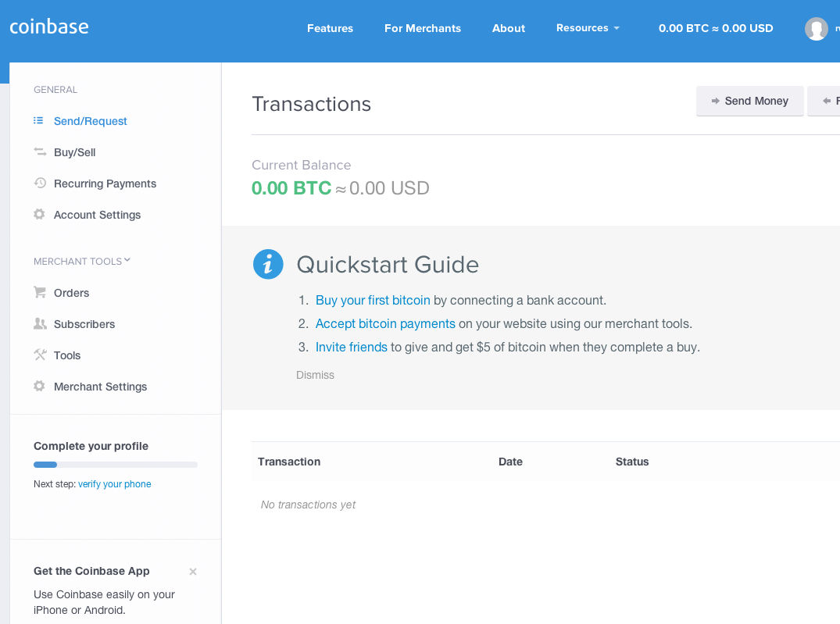Click the Complete your profile heading
Screen dimensions: 840x624
(x=91, y=446)
